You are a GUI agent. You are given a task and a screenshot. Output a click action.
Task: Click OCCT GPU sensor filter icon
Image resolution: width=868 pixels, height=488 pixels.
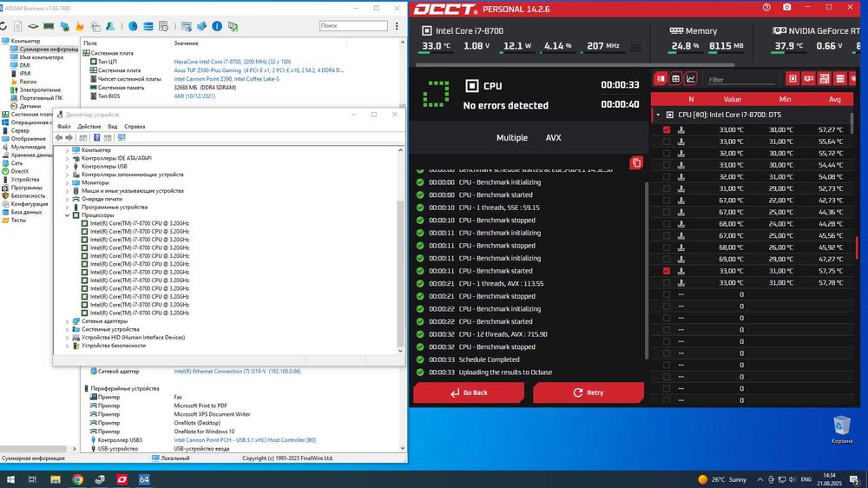(808, 79)
